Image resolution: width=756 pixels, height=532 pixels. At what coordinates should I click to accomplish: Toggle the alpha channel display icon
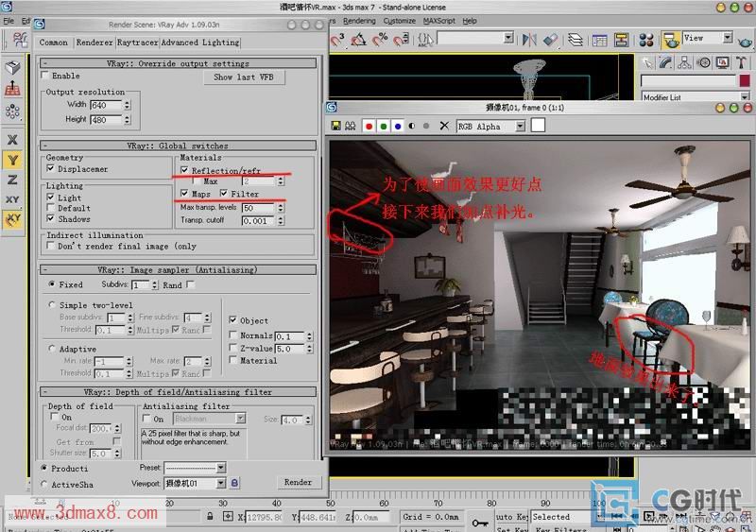coord(412,126)
